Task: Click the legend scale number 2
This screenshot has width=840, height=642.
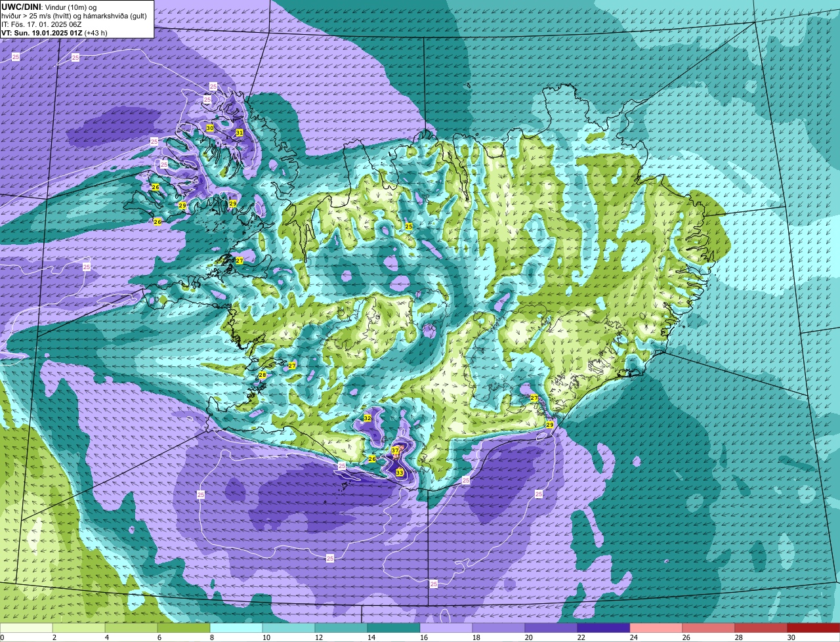Action: pyautogui.click(x=54, y=637)
